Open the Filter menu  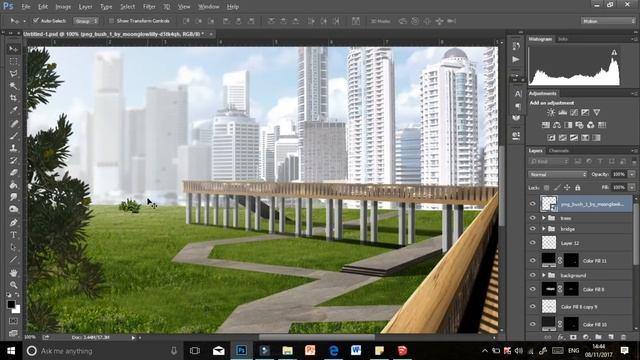(149, 7)
